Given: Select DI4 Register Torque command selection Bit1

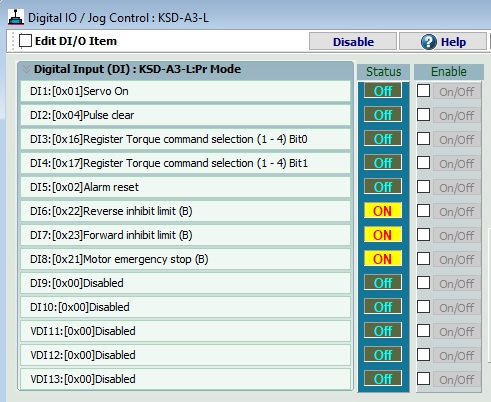Looking at the screenshot, I should (185, 163).
